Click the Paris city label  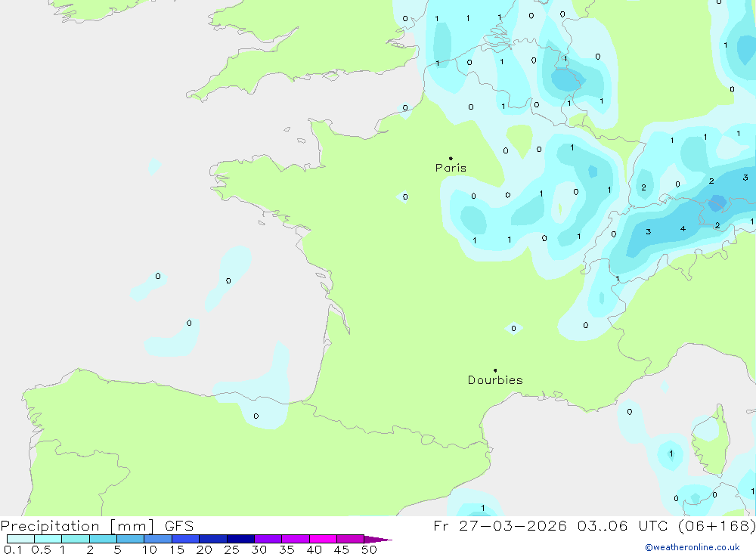pyautogui.click(x=451, y=168)
